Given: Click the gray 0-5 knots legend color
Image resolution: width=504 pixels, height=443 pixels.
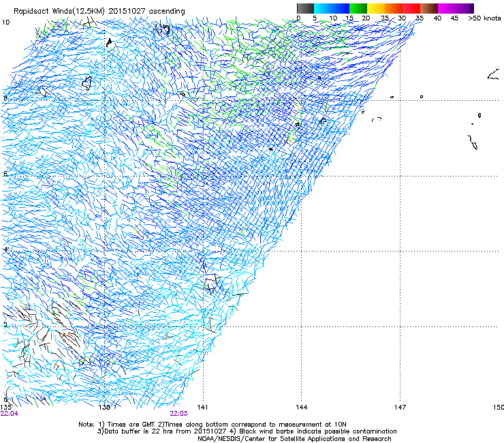Looking at the screenshot, I should point(305,8).
